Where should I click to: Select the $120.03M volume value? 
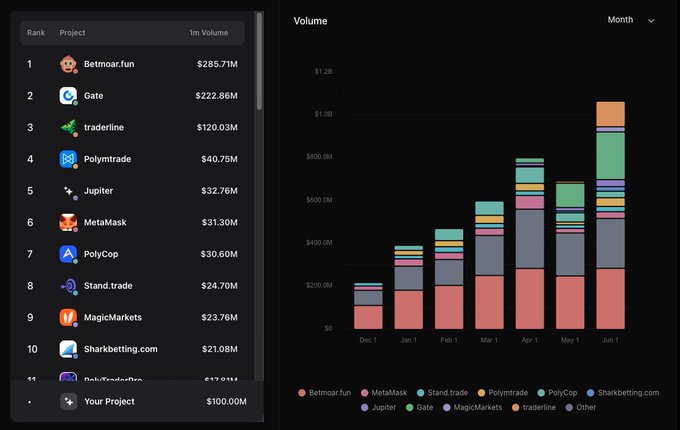click(x=217, y=127)
